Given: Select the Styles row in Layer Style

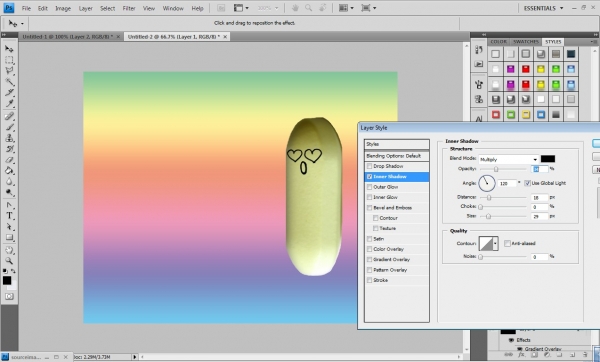Looking at the screenshot, I should coord(396,144).
